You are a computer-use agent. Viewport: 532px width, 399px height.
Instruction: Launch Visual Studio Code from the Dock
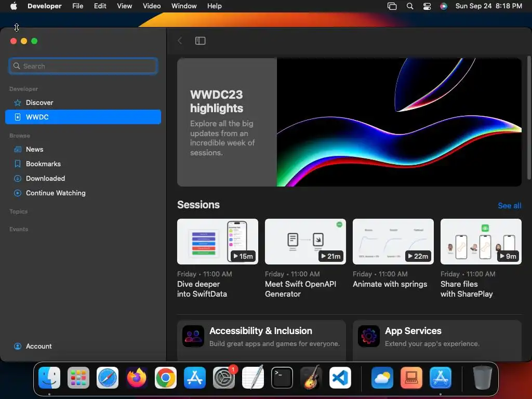[340, 378]
